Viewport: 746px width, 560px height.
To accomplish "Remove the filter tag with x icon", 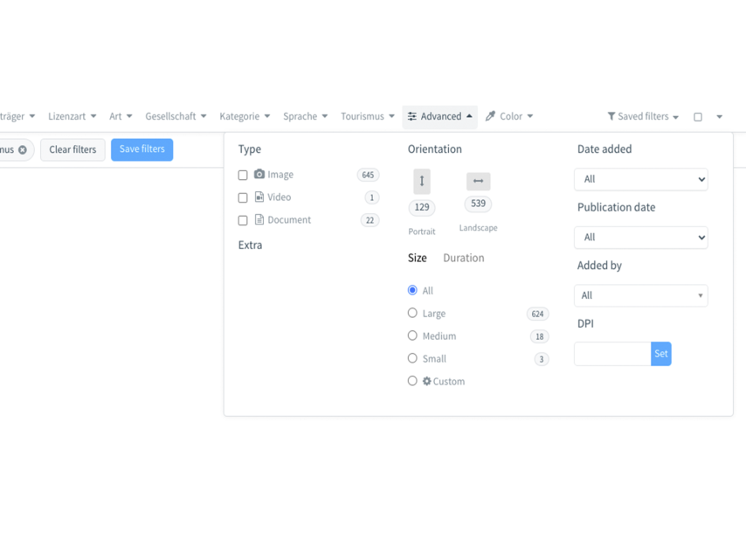I will click(x=23, y=150).
